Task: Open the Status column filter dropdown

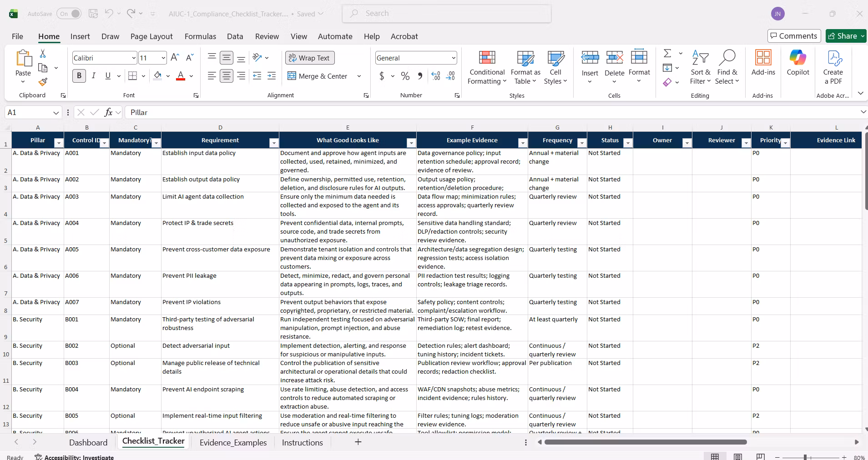Action: tap(627, 143)
